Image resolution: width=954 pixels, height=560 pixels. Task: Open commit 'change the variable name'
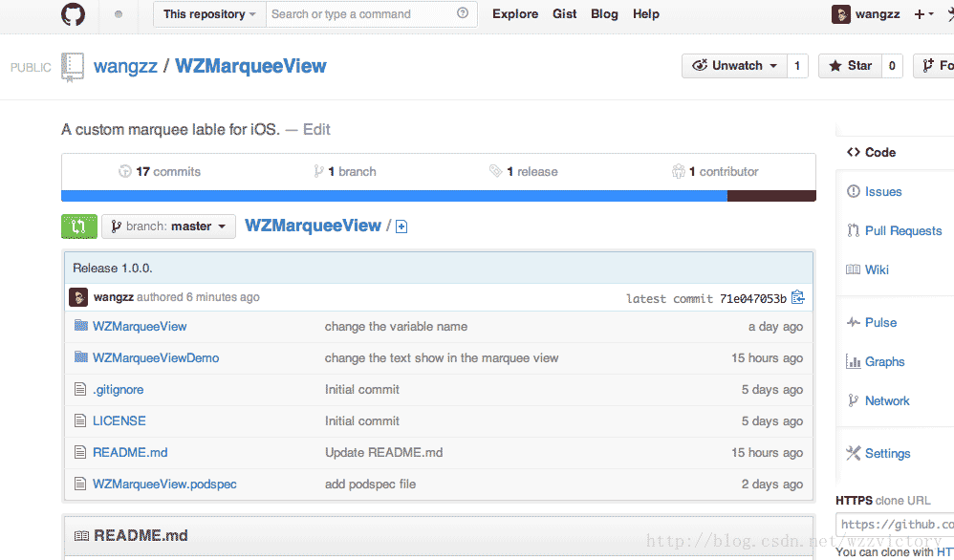(396, 327)
